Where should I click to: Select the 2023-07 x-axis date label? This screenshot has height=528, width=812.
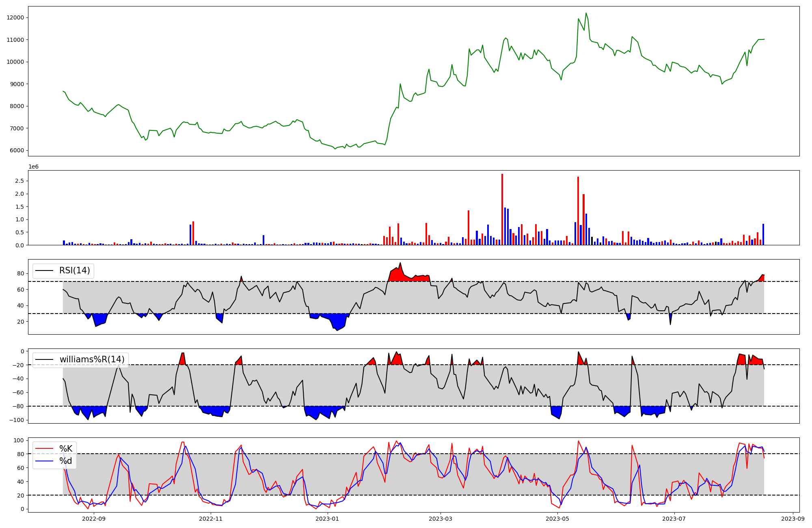[x=674, y=519]
